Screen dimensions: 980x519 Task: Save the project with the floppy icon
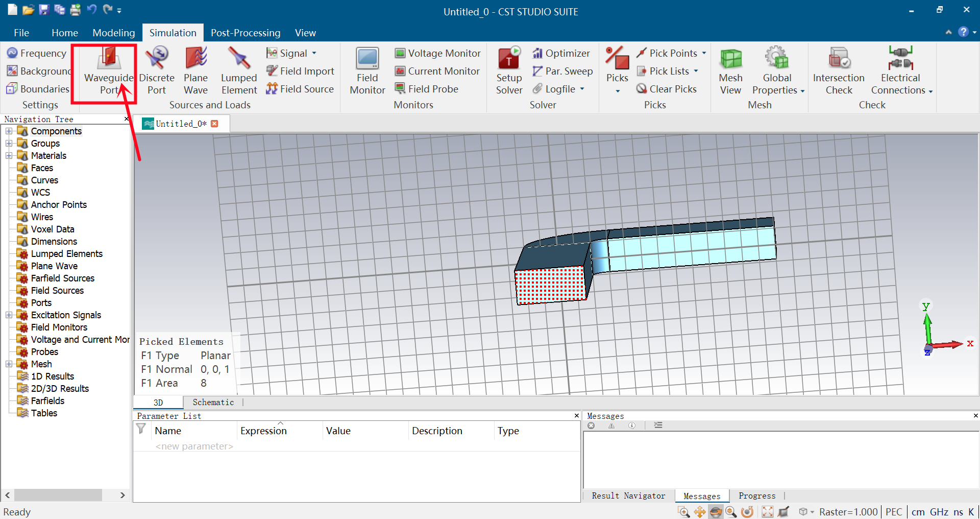[44, 10]
